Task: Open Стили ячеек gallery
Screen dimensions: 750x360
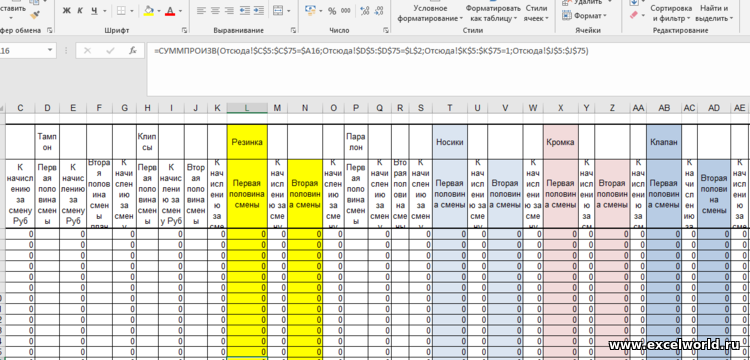Action: 536,13
